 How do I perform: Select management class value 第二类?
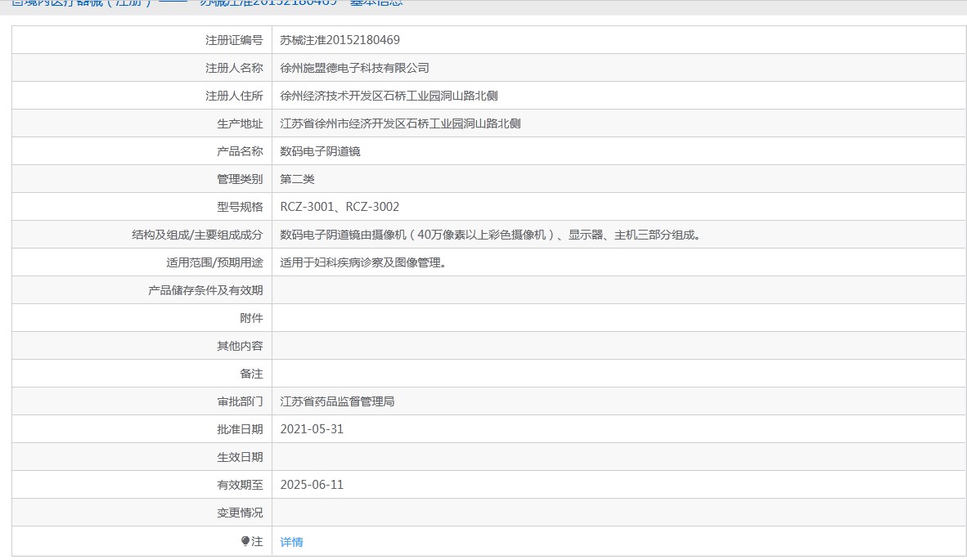(297, 179)
